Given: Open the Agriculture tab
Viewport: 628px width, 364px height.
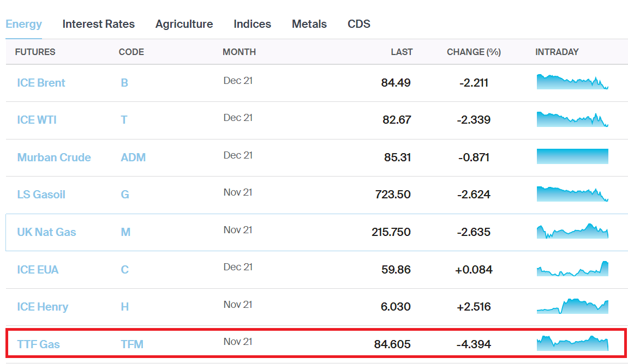Looking at the screenshot, I should (x=184, y=24).
